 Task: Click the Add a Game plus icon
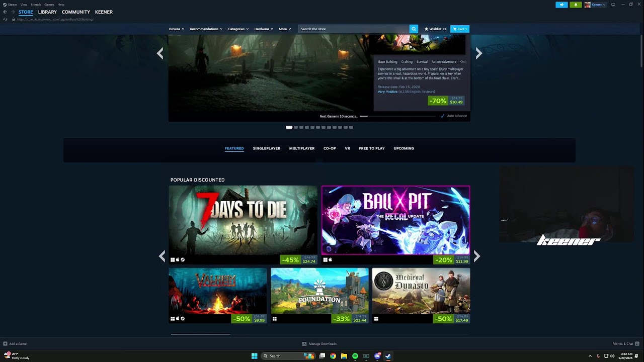[5, 344]
